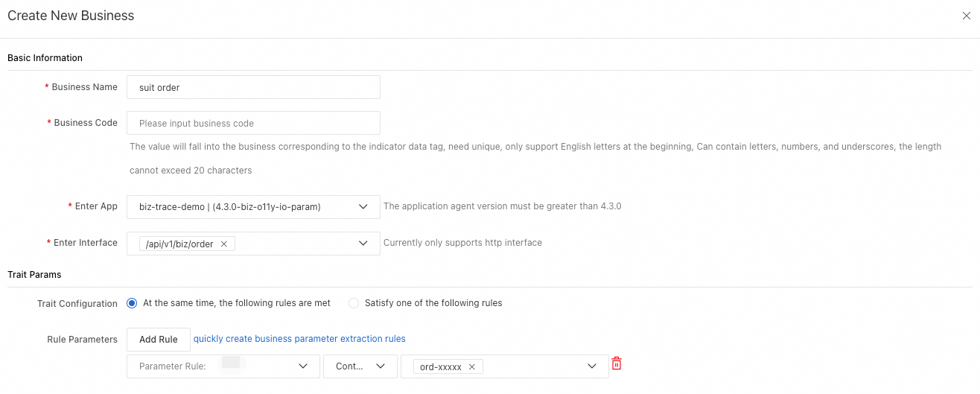
Task: Click the Basic Information section heading
Action: point(45,58)
